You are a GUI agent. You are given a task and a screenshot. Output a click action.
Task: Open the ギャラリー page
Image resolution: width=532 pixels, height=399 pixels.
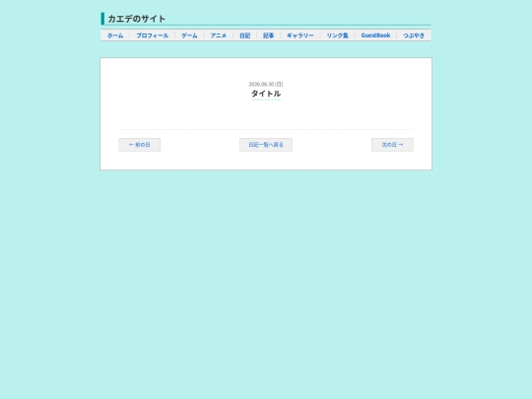[x=300, y=35]
